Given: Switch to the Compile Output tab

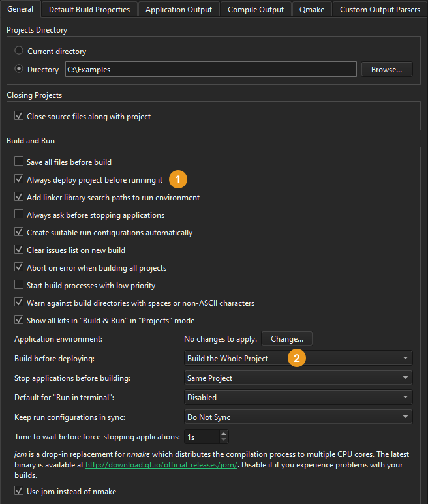Looking at the screenshot, I should [x=256, y=9].
